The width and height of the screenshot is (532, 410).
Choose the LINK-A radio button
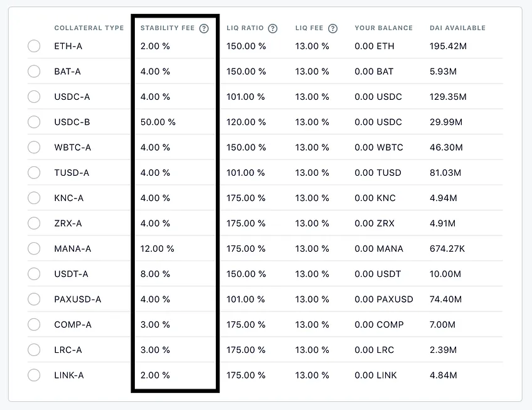pos(34,375)
